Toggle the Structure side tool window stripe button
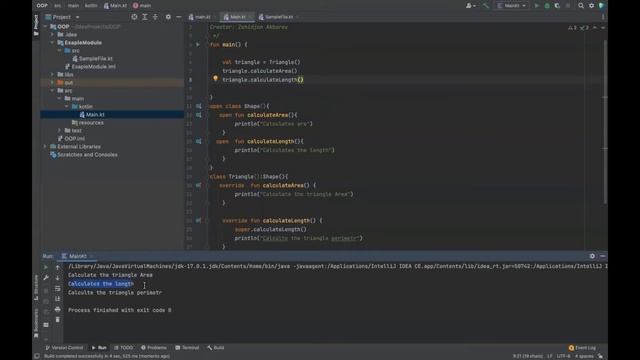Image resolution: width=640 pixels, height=360 pixels. pyautogui.click(x=36, y=287)
